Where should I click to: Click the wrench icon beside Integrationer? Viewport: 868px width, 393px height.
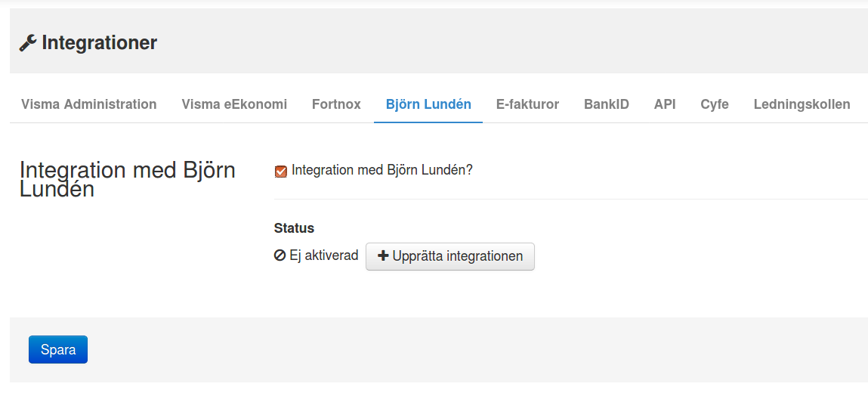28,43
